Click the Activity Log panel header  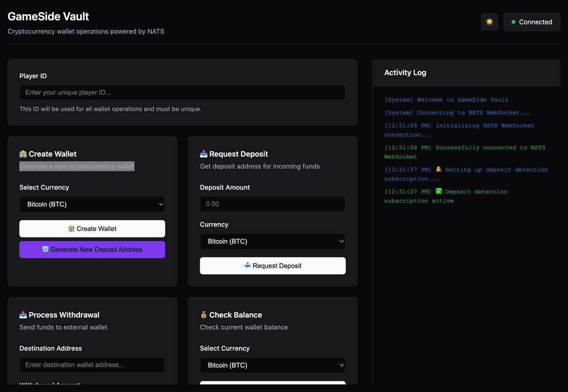405,73
